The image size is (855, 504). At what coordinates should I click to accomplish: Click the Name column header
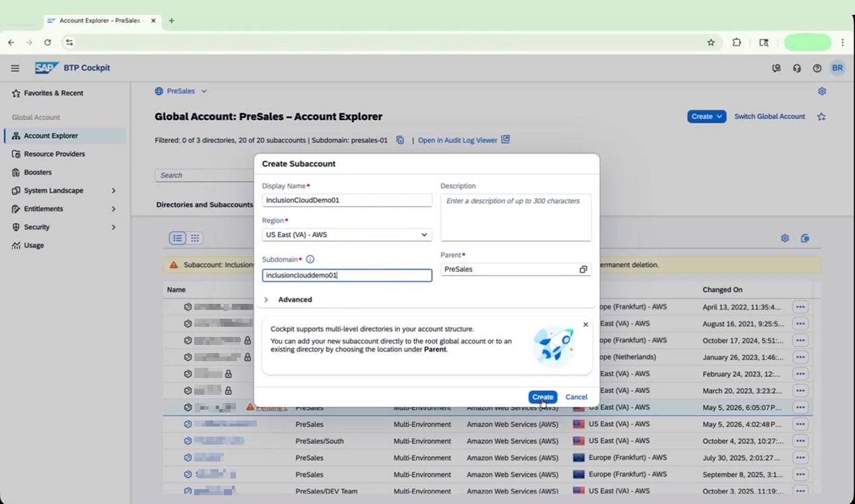click(x=177, y=290)
